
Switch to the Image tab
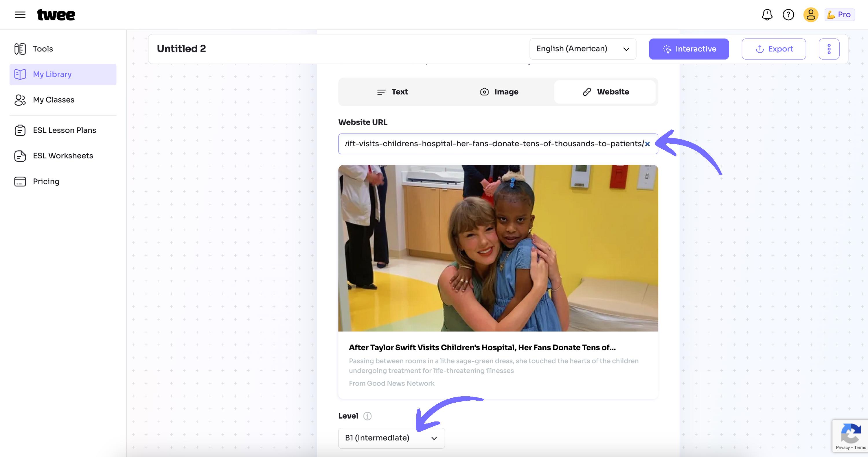click(x=499, y=92)
